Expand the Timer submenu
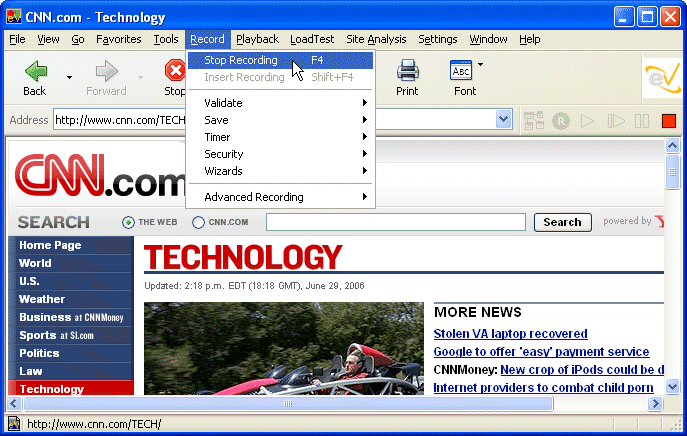The image size is (687, 436). [280, 137]
